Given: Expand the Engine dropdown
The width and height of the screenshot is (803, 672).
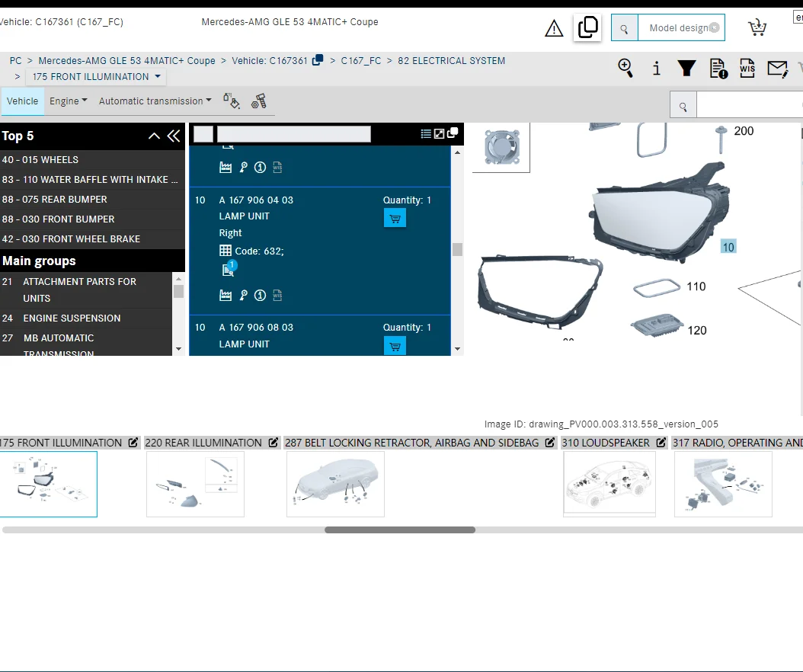Looking at the screenshot, I should [x=68, y=101].
